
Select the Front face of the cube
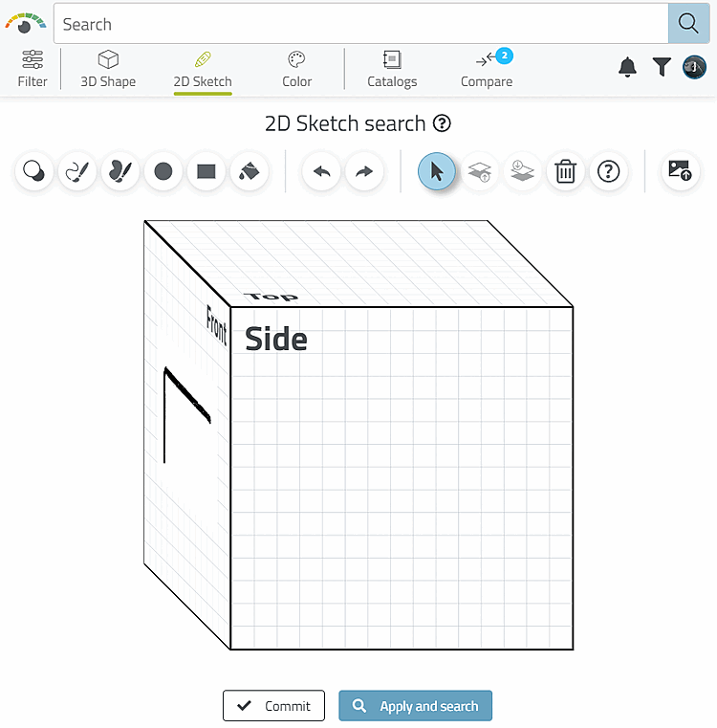click(x=187, y=434)
